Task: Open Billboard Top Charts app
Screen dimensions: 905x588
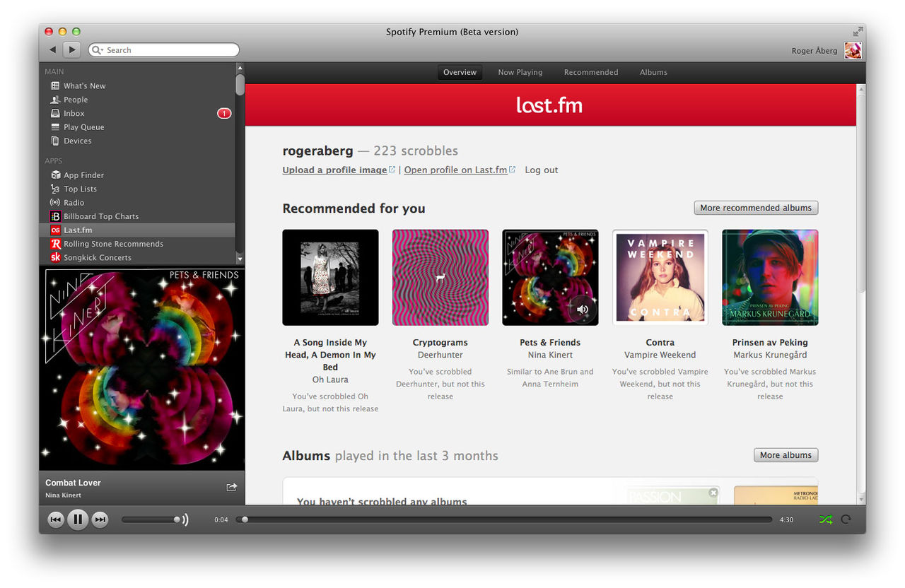Action: coord(100,216)
